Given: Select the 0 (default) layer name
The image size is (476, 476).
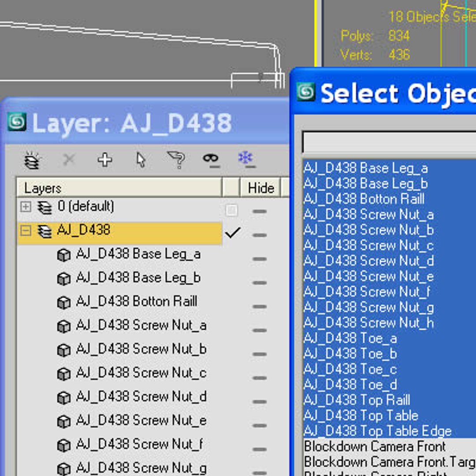Looking at the screenshot, I should pos(86,206).
